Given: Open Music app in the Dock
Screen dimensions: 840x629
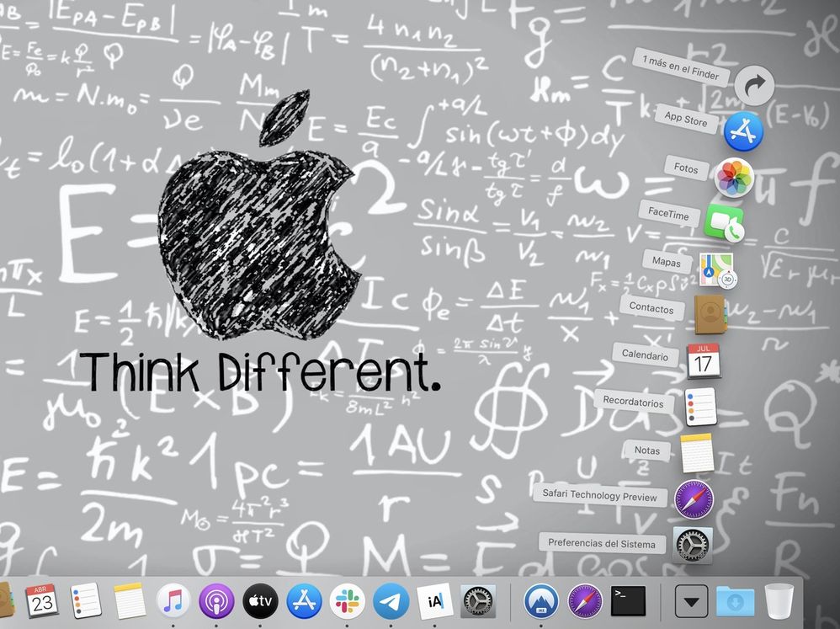Looking at the screenshot, I should [173, 601].
